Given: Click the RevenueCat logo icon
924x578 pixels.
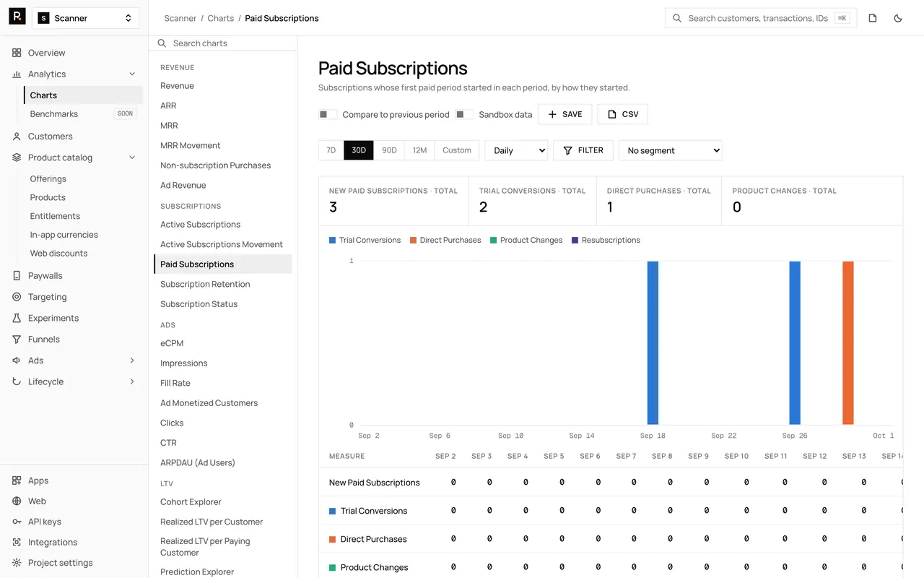Looking at the screenshot, I should coord(17,17).
